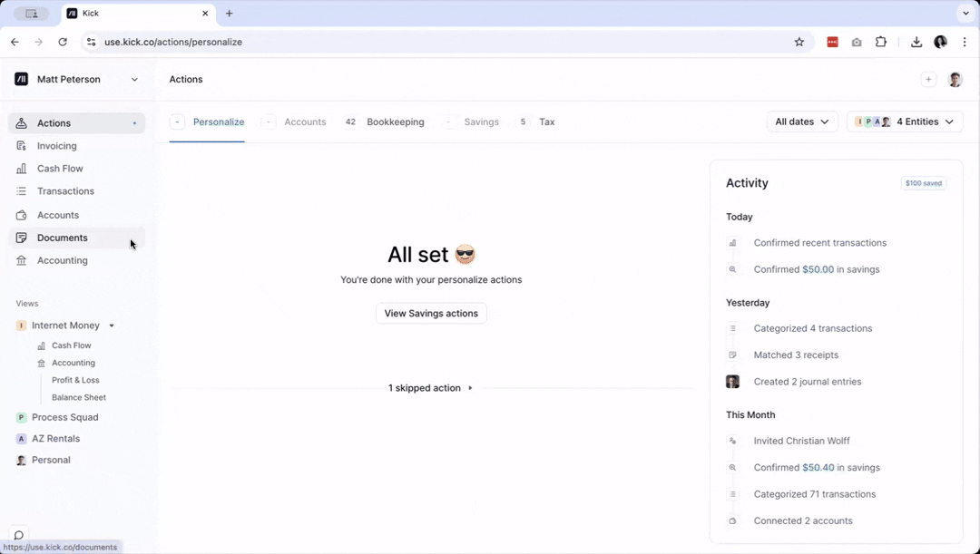The height and width of the screenshot is (554, 980).
Task: Select the Documents icon
Action: 22,238
